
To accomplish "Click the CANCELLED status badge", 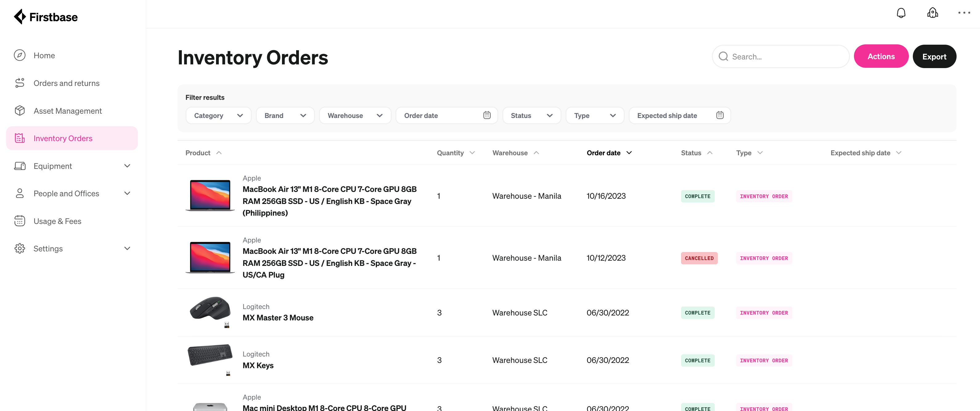I will [x=699, y=258].
